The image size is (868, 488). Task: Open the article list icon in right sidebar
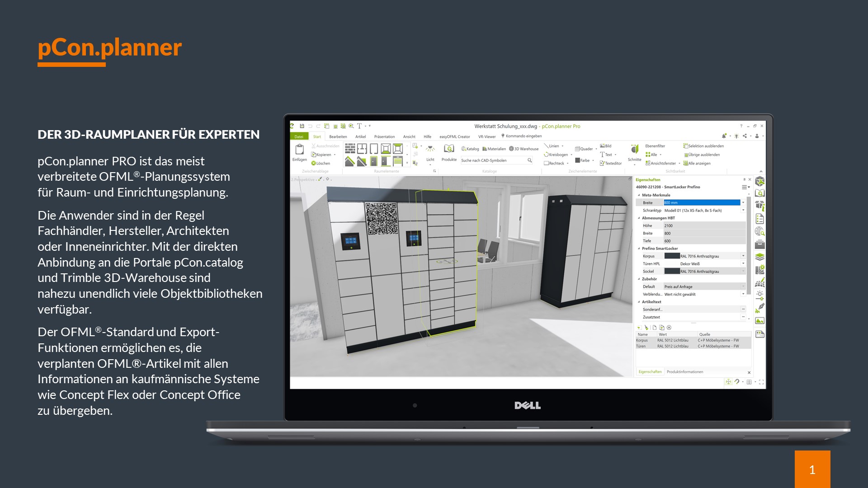[760, 219]
